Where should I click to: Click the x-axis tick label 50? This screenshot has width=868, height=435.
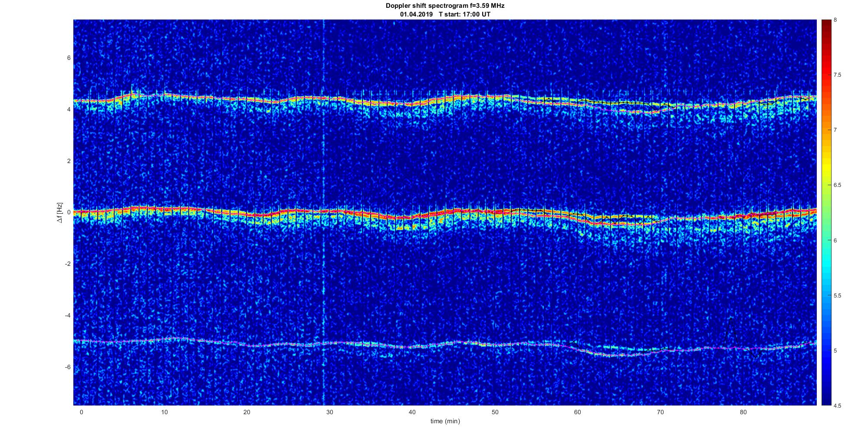(495, 412)
